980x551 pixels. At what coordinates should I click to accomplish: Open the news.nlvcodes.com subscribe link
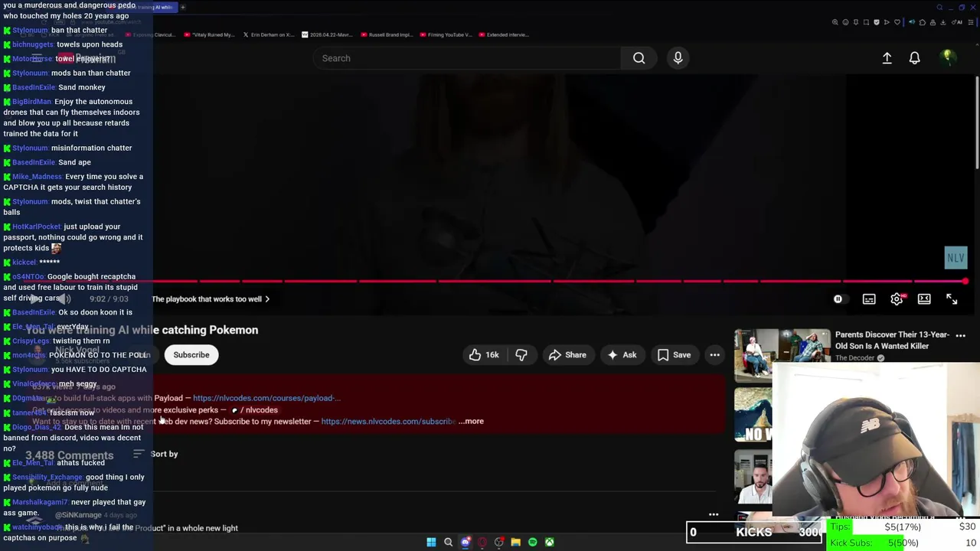pyautogui.click(x=388, y=421)
